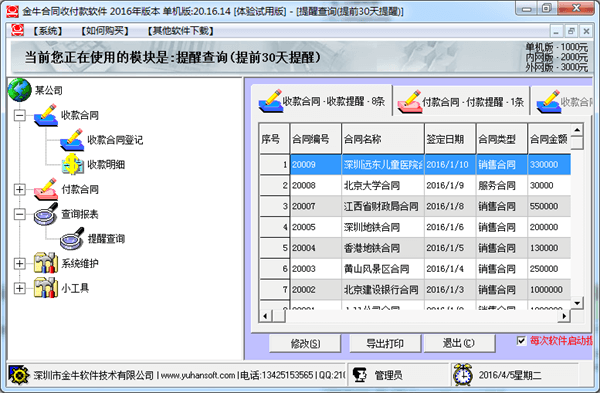
Task: Select the 黄山风景区合同 cell
Action: pyautogui.click(x=383, y=269)
